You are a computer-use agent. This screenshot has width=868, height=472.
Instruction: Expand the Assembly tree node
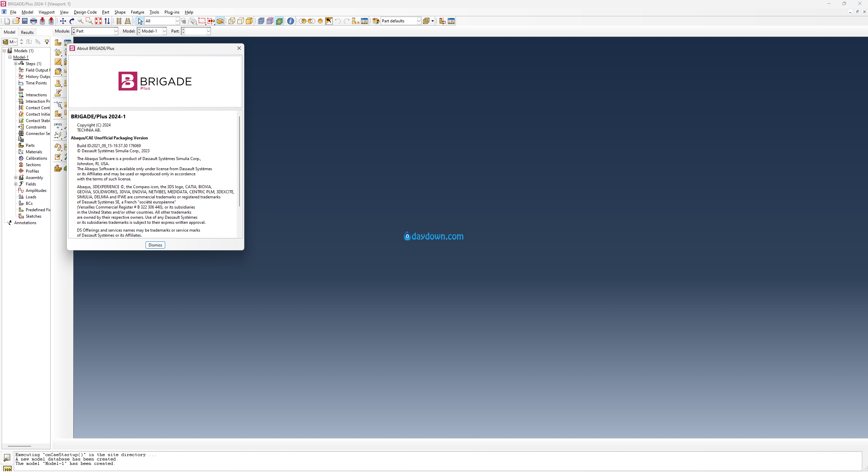16,178
